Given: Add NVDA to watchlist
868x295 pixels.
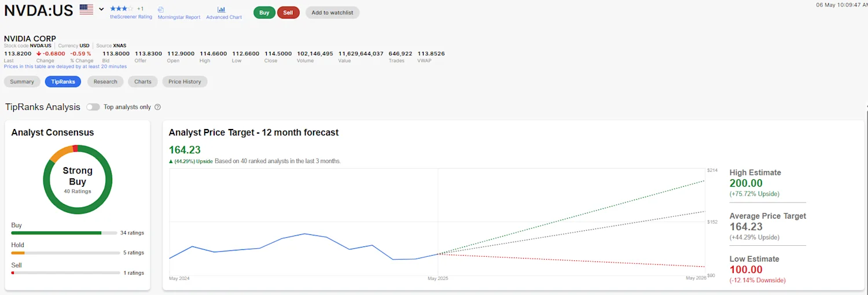Looking at the screenshot, I should [x=332, y=13].
